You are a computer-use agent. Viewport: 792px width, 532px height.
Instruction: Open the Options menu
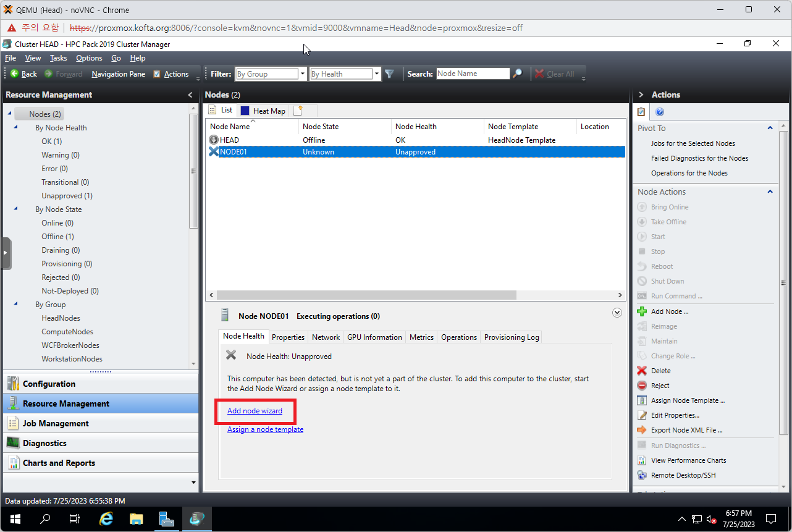(x=89, y=58)
